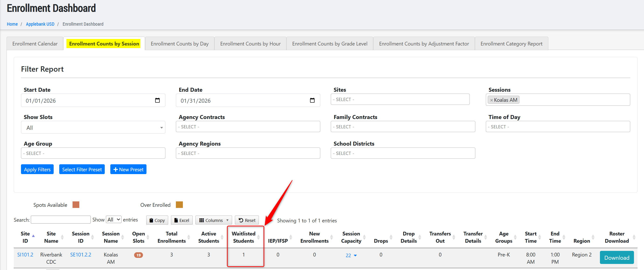Open the End Date calendar picker icon

(312, 100)
